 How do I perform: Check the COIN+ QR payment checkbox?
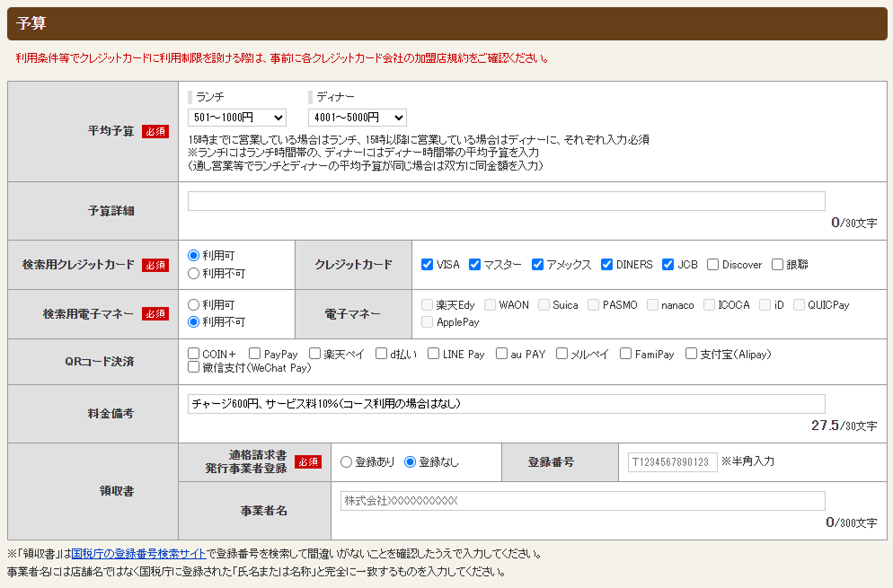pyautogui.click(x=194, y=354)
